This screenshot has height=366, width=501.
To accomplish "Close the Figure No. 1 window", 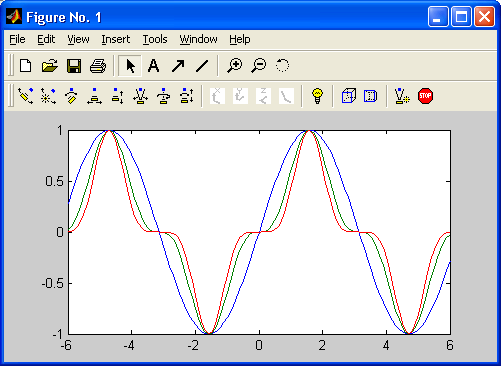I will (x=484, y=17).
